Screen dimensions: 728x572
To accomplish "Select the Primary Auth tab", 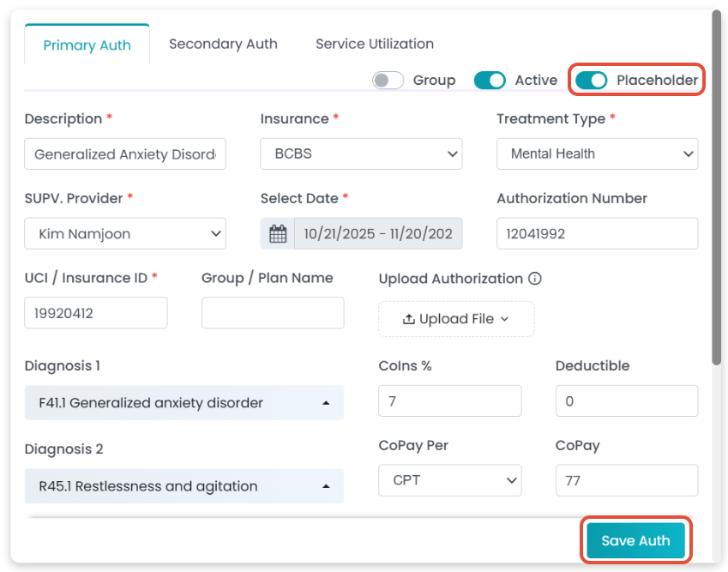I will [x=87, y=45].
